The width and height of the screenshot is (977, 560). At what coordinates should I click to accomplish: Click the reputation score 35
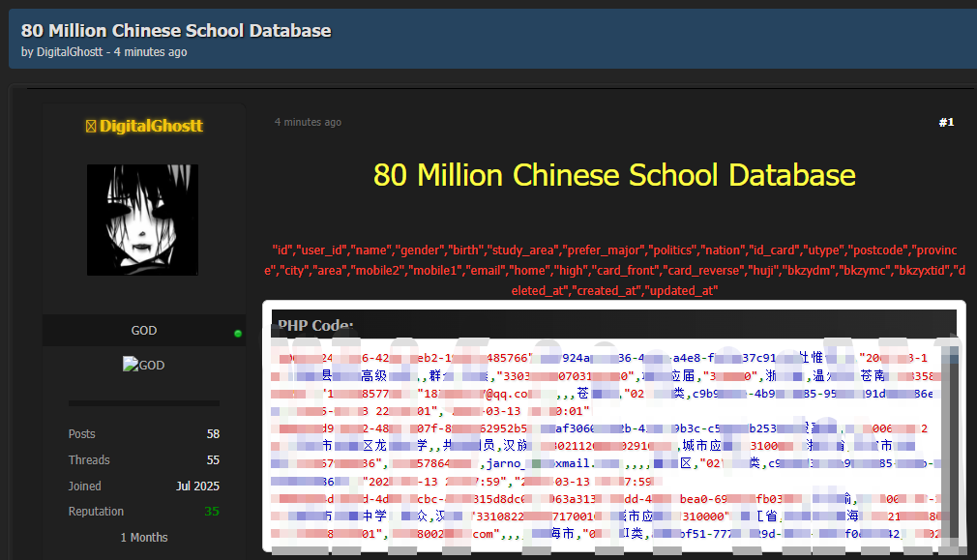[211, 512]
